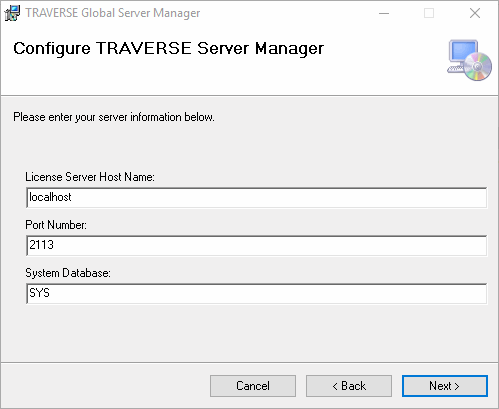Image resolution: width=499 pixels, height=409 pixels.
Task: Click the installer icon in title bar
Action: [x=12, y=13]
